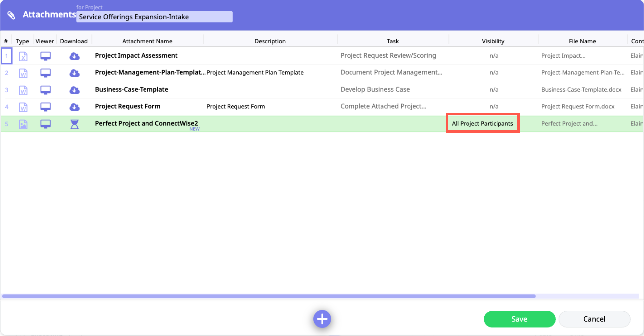The height and width of the screenshot is (336, 644).
Task: Download the Project-Management-Plan-Template attachment
Action: [74, 73]
